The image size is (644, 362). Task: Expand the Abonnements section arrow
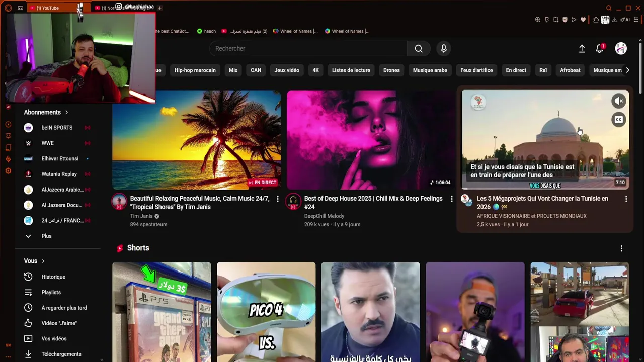point(66,112)
